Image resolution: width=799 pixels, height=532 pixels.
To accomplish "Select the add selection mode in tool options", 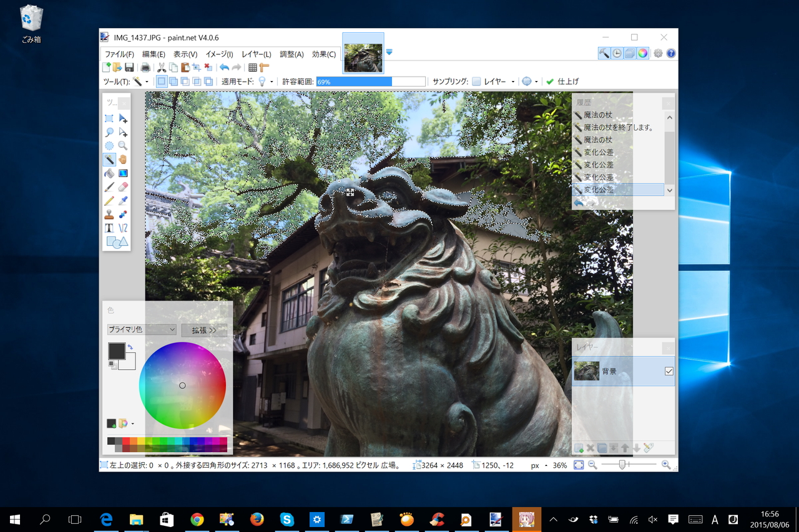I will click(173, 81).
